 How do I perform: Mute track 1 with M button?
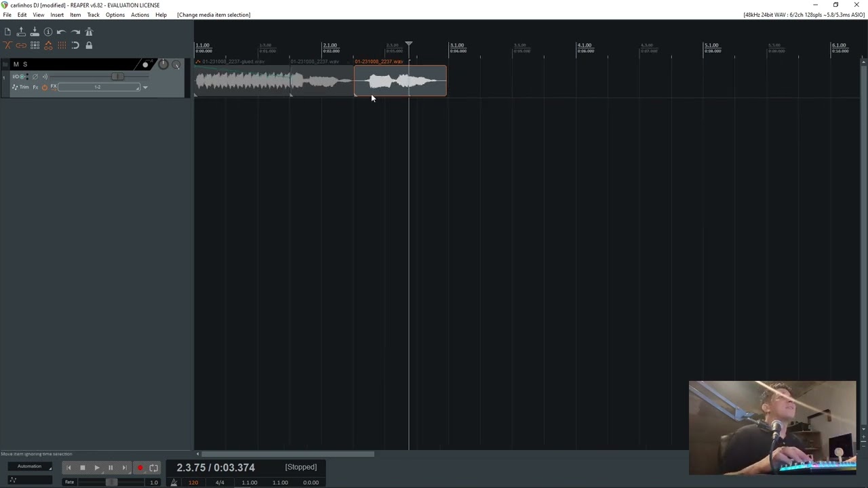pyautogui.click(x=16, y=64)
